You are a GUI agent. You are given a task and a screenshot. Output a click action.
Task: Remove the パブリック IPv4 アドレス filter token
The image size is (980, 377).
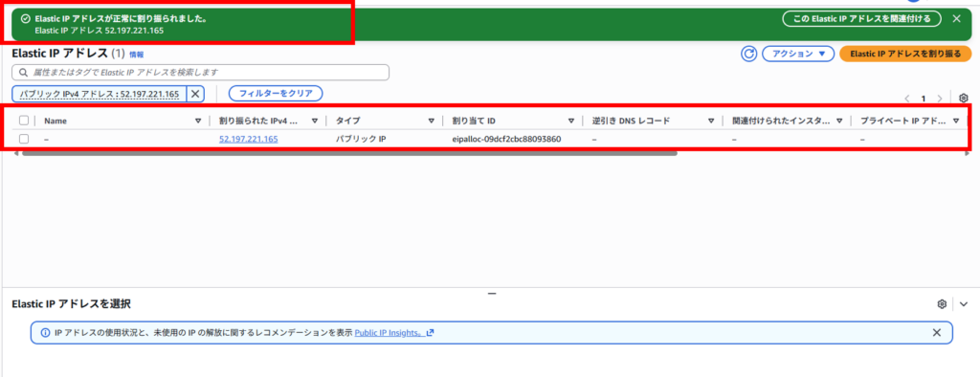pos(195,94)
